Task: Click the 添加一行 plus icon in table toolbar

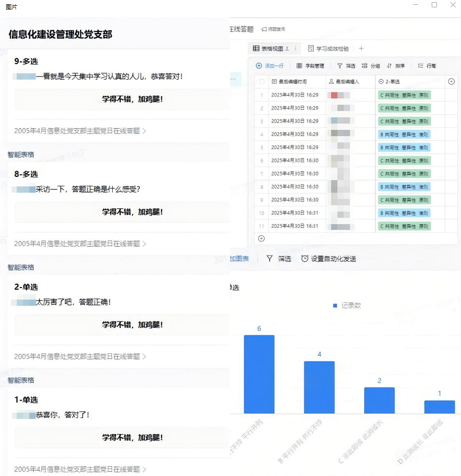Action: click(x=259, y=66)
